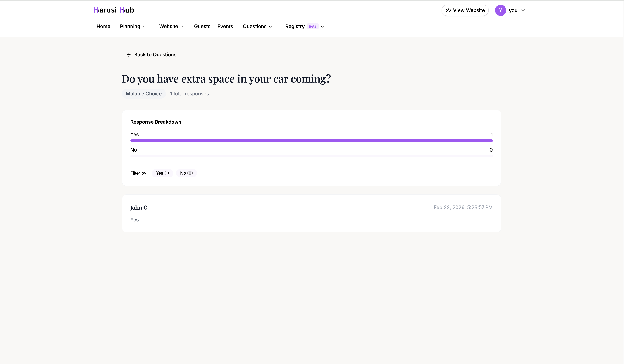This screenshot has height=364, width=624.
Task: Click the purple Y avatar circle
Action: (500, 10)
